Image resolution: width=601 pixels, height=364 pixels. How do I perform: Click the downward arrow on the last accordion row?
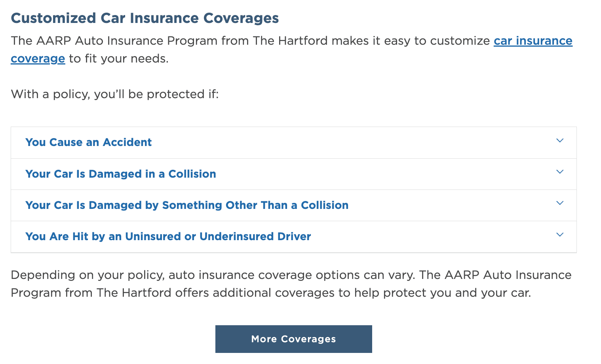[x=560, y=235]
